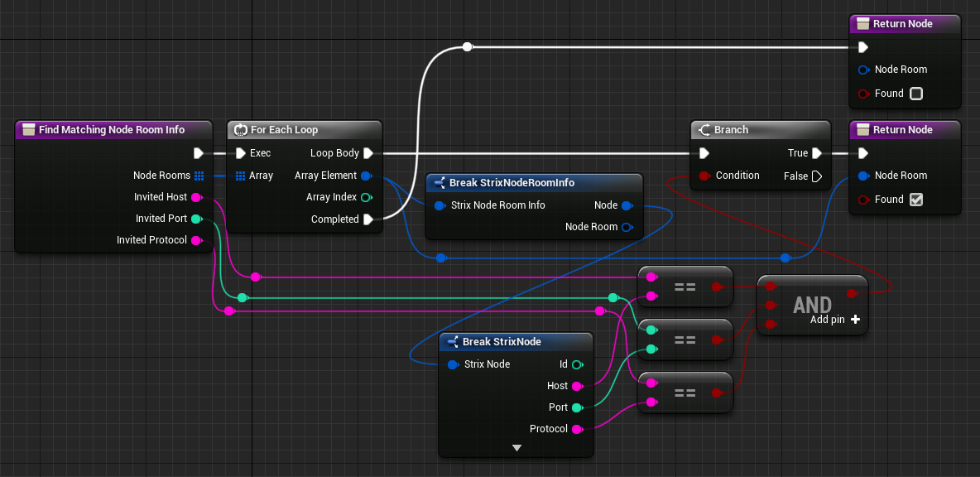
Task: Click Add pin on the AND node
Action: (x=835, y=320)
